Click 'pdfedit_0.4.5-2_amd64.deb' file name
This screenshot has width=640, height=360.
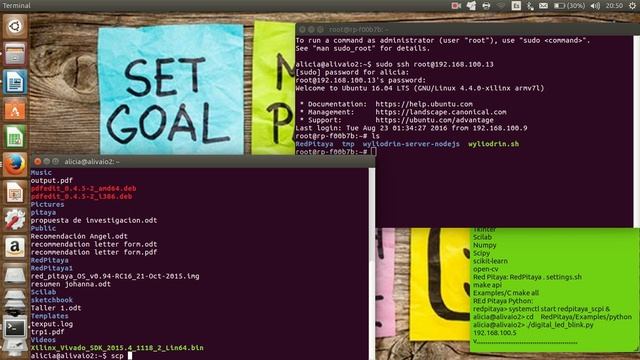point(84,189)
